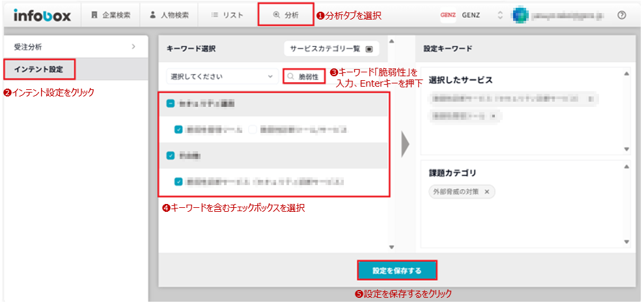
Task: Remove the 外部脅威の対策 tag with its x
Action: [x=486, y=192]
